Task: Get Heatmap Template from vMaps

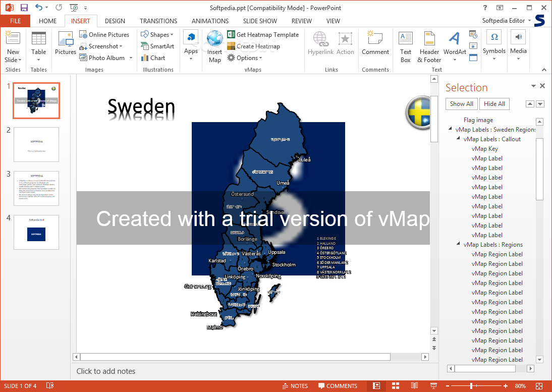Action: pos(263,34)
